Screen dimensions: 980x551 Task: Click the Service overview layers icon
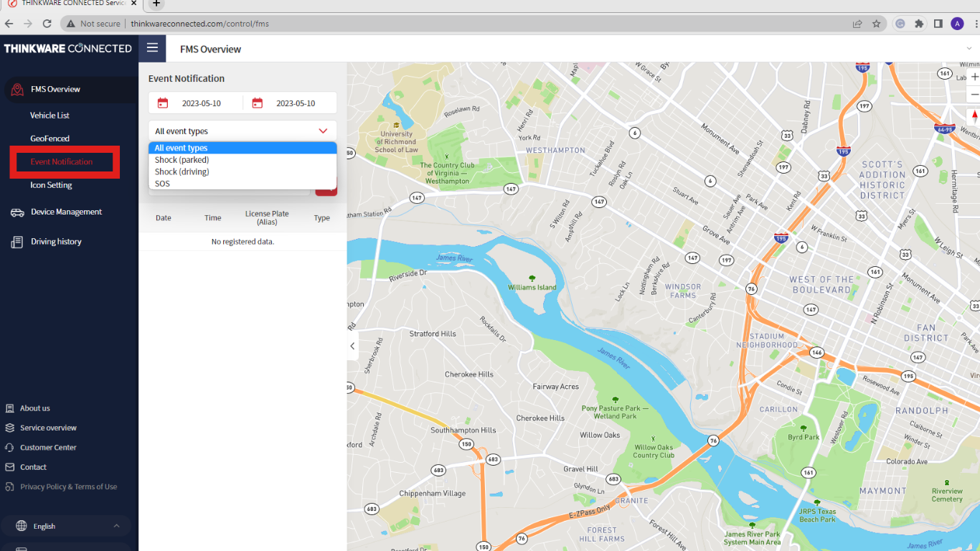click(x=10, y=428)
